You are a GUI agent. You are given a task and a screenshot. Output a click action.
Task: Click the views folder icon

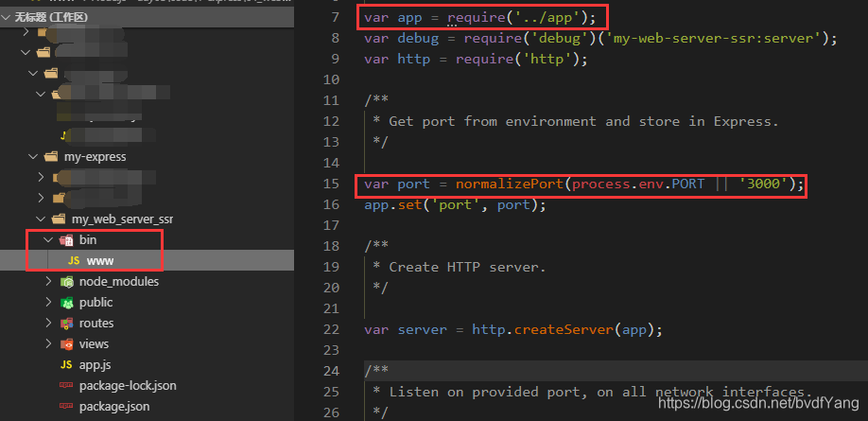coord(66,344)
